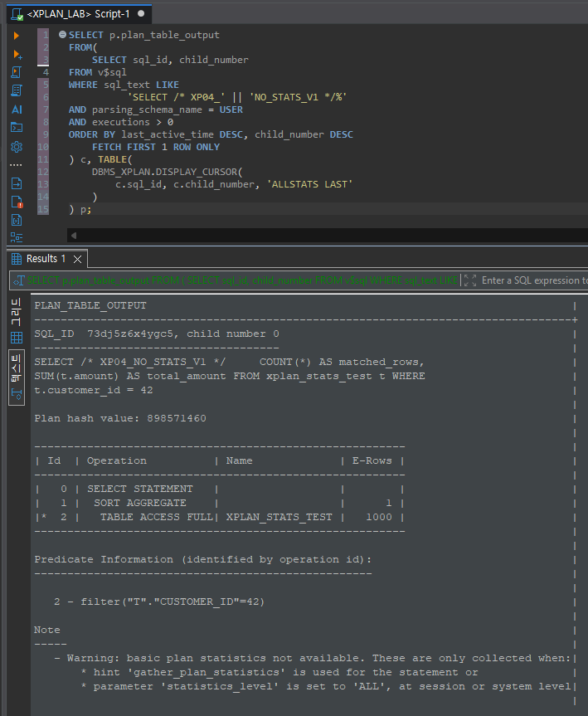Click the show output file icon with arrow
The width and height of the screenshot is (588, 716).
[17, 183]
